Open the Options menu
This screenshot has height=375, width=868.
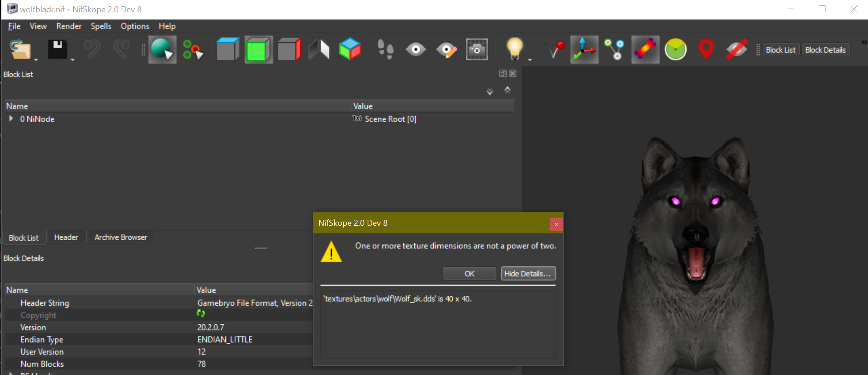[x=135, y=26]
